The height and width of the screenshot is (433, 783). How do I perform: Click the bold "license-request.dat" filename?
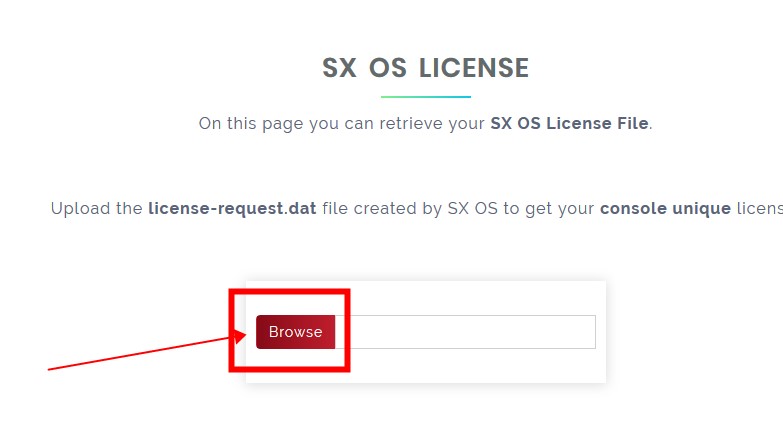tap(232, 208)
